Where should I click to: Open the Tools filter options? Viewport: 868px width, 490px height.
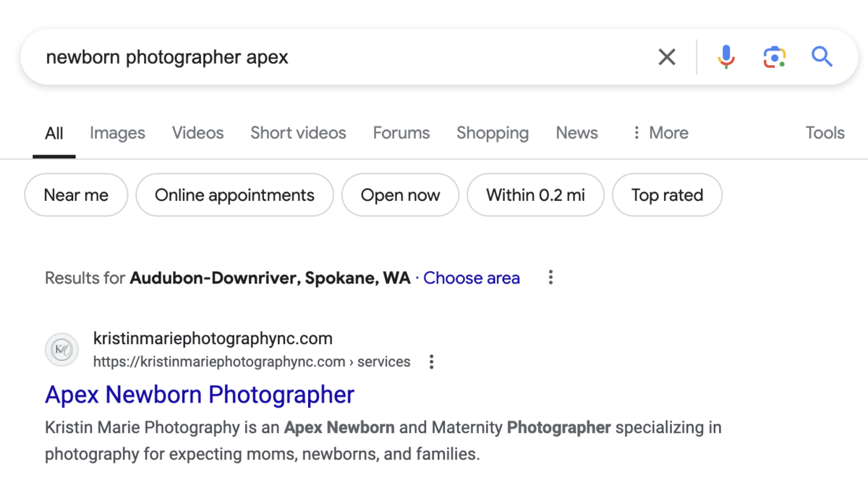pos(825,133)
